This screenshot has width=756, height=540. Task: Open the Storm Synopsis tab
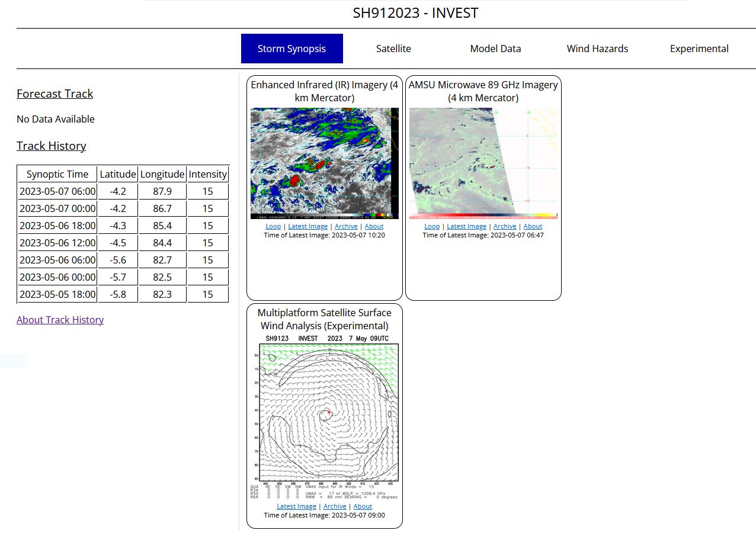(291, 49)
